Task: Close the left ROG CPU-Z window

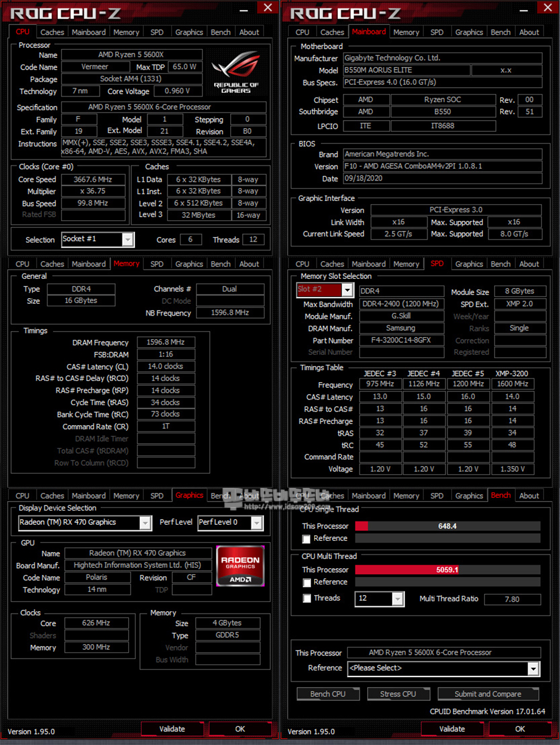Action: click(x=268, y=7)
